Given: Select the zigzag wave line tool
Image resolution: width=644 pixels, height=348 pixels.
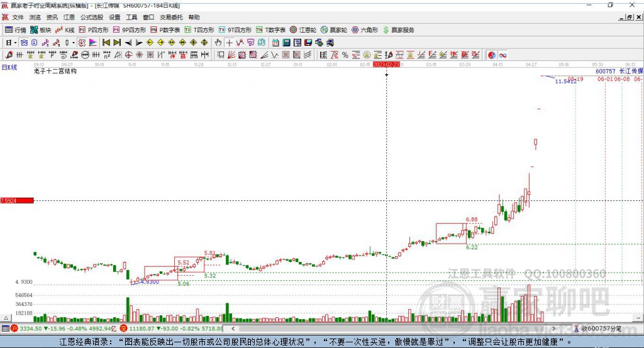Looking at the screenshot, I should [275, 55].
